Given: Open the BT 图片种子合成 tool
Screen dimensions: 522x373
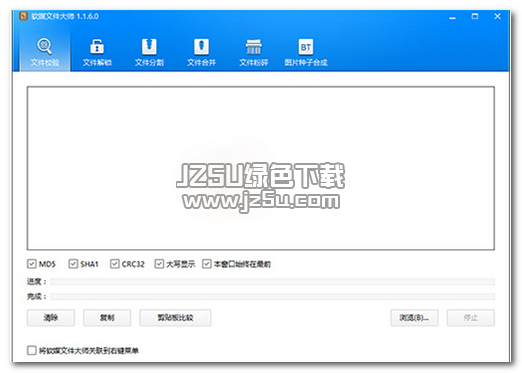Looking at the screenshot, I should coord(306,52).
